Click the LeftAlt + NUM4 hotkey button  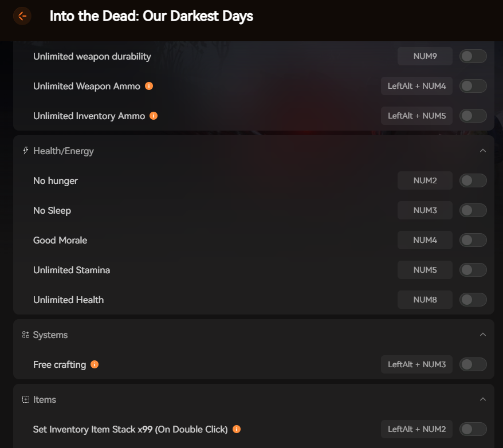click(x=416, y=86)
